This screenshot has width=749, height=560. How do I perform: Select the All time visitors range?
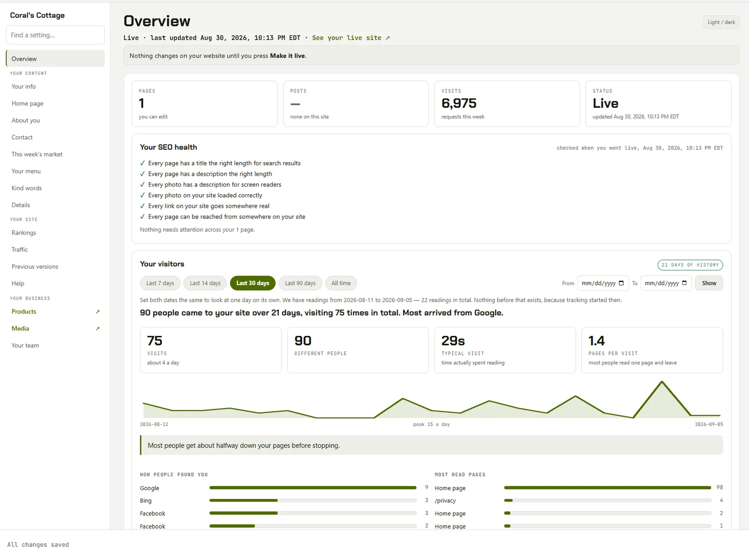click(x=341, y=283)
